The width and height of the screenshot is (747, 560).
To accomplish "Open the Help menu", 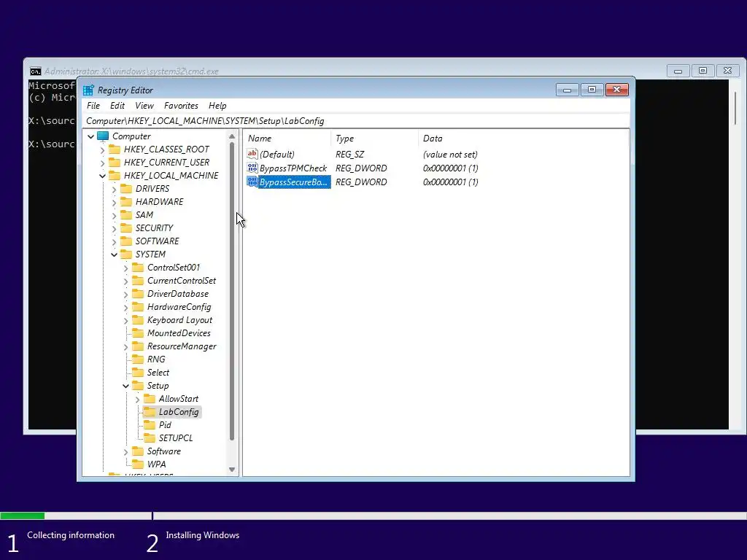I will (217, 106).
